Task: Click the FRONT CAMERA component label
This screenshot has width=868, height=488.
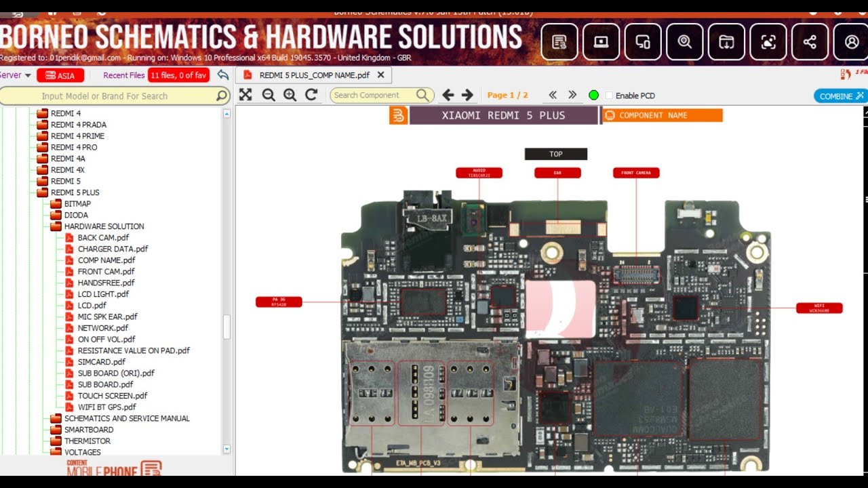Action: click(x=636, y=173)
